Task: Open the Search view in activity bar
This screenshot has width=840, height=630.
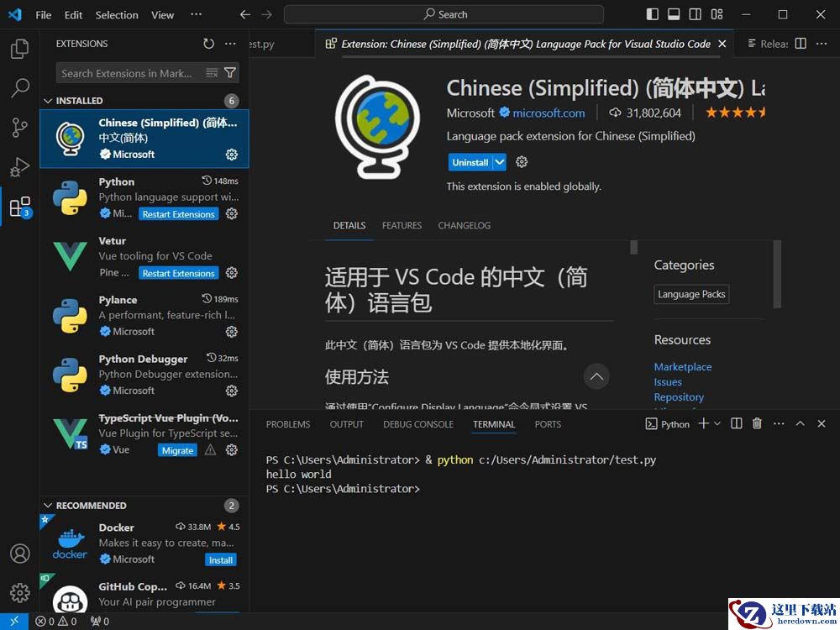Action: point(20,88)
